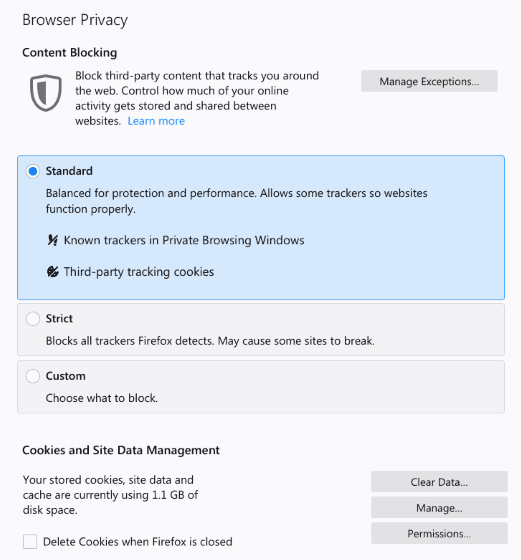Screen dimensions: 521x560
Task: Enable Delete Cookies when Firefox is closed
Action: 30,541
